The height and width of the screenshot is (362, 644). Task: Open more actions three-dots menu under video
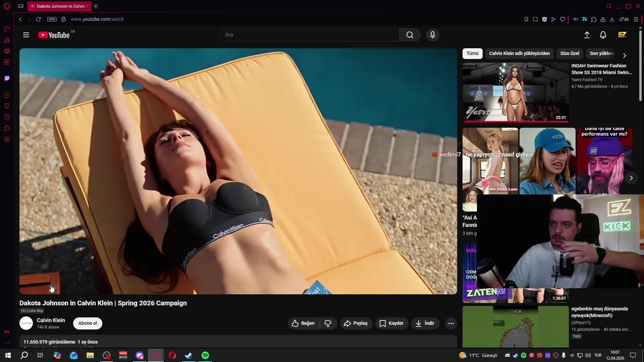click(451, 323)
